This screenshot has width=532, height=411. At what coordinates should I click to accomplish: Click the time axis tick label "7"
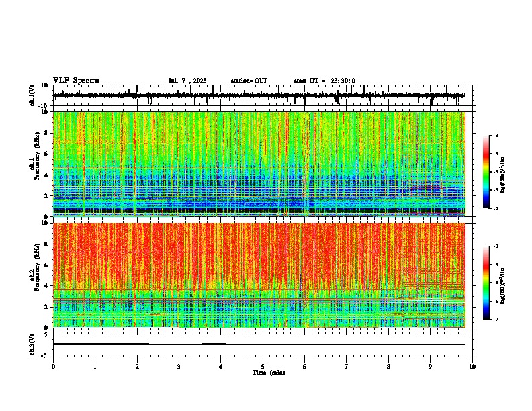[x=347, y=367]
